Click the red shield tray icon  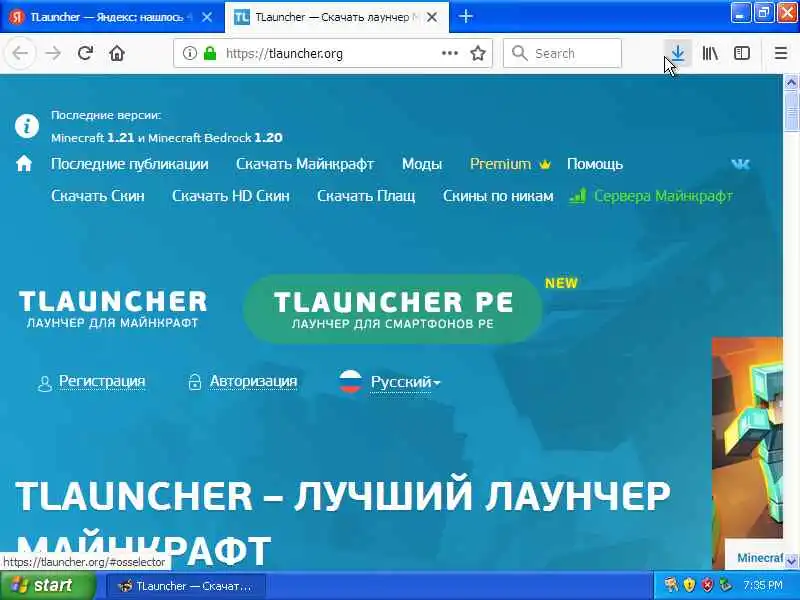click(x=707, y=585)
